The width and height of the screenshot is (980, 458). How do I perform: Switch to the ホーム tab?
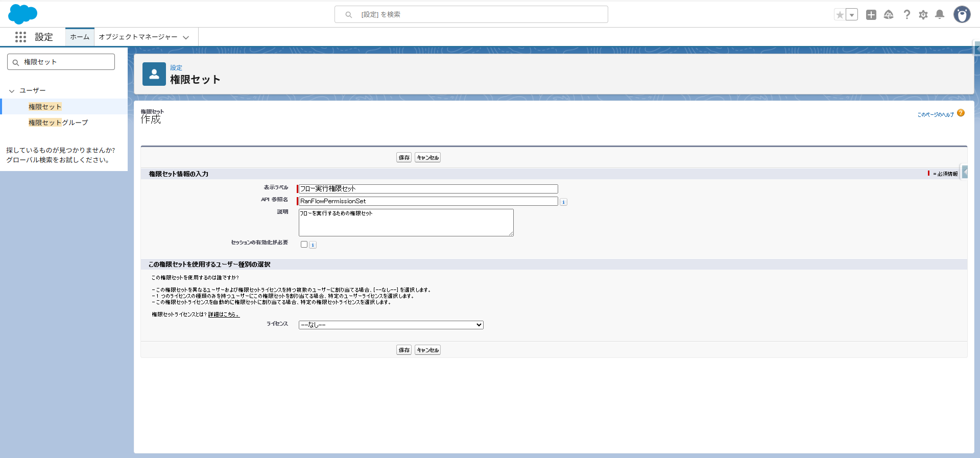click(x=80, y=37)
